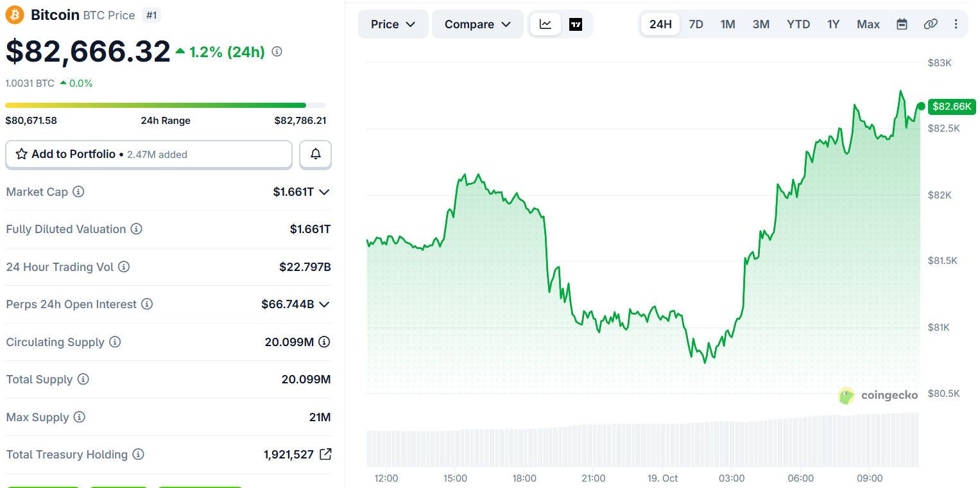This screenshot has height=488, width=980.
Task: Open Max Supply info icon
Action: point(79,417)
